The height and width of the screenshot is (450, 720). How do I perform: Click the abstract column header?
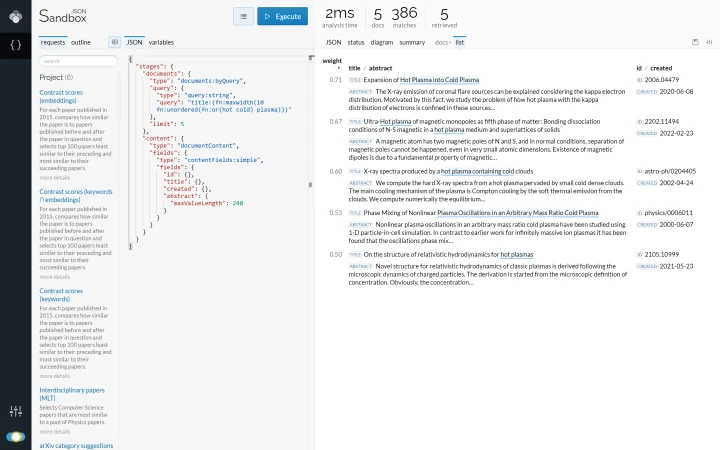click(x=380, y=68)
